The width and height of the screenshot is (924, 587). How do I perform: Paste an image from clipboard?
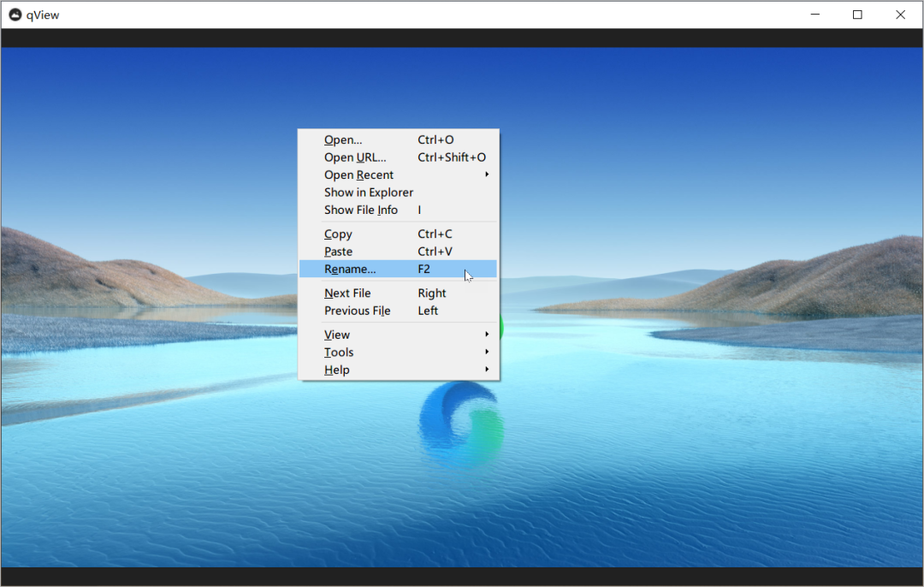(337, 251)
